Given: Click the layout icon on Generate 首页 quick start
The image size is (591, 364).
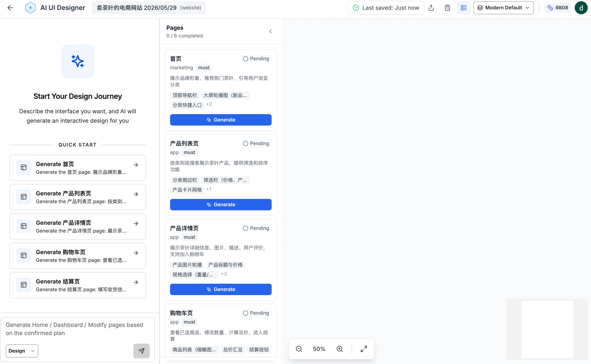Looking at the screenshot, I should pos(24,167).
